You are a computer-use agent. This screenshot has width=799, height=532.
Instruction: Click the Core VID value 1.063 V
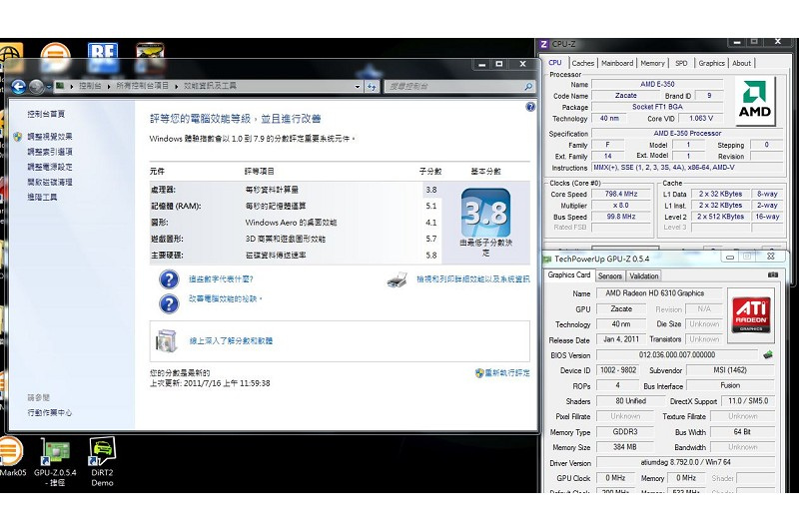click(701, 118)
